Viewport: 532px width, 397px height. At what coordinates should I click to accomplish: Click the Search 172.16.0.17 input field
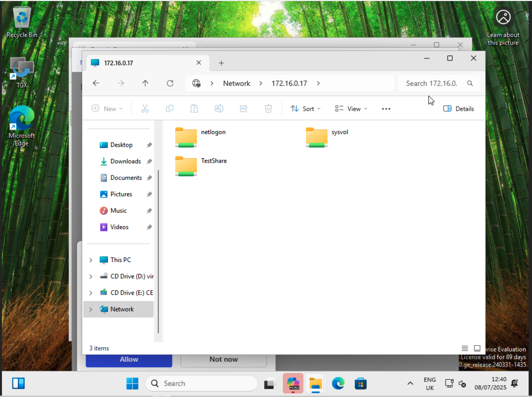[432, 83]
